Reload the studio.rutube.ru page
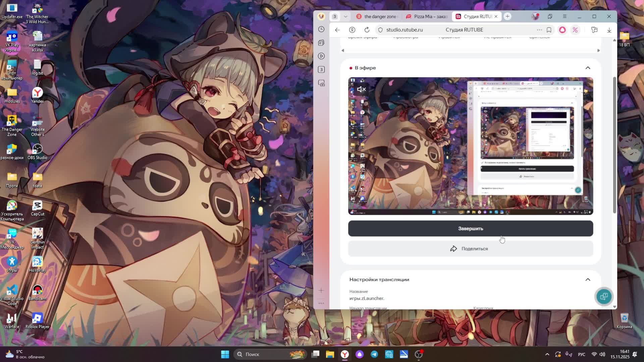 tap(367, 30)
